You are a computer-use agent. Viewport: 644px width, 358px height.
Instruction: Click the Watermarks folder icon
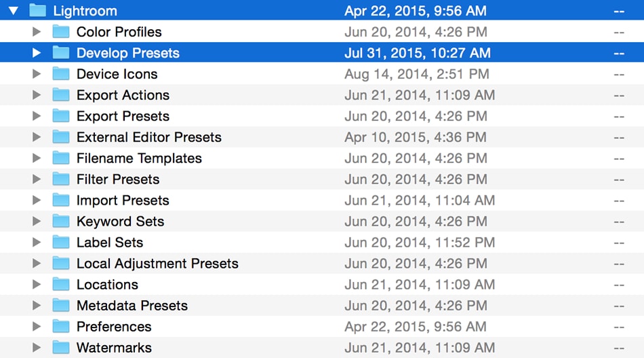click(61, 347)
